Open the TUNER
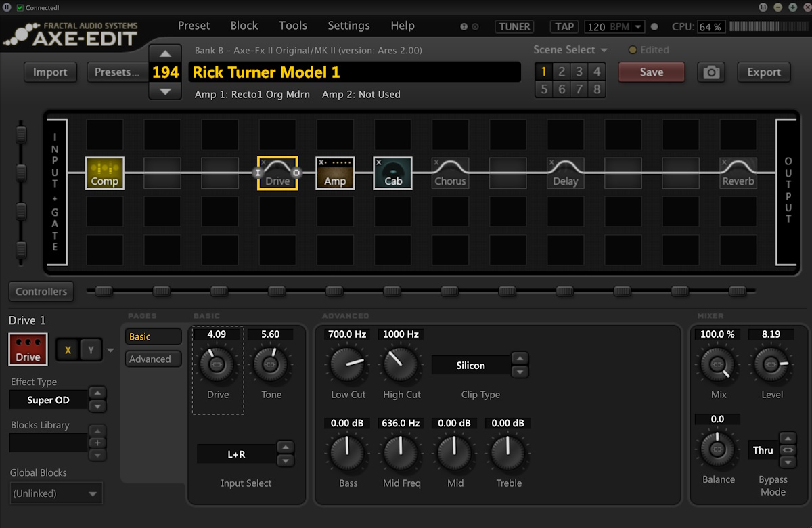This screenshot has height=528, width=812. [514, 27]
